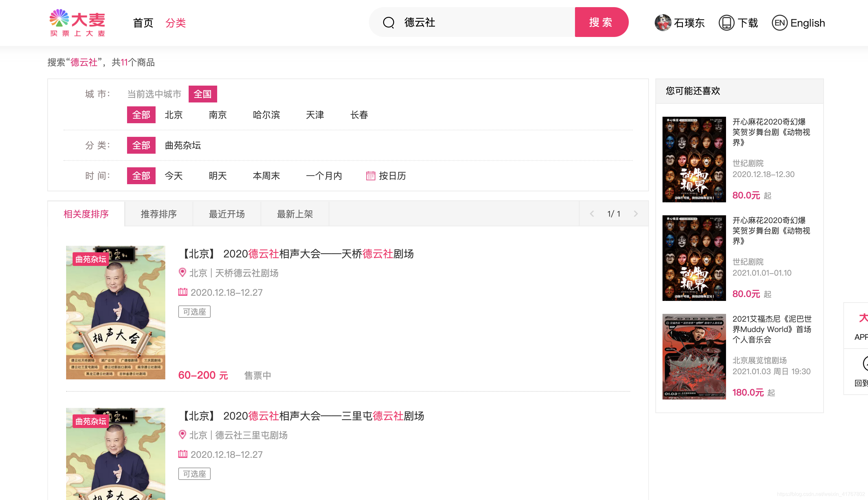868x500 pixels.
Task: Click the phone download icon
Action: pyautogui.click(x=726, y=23)
